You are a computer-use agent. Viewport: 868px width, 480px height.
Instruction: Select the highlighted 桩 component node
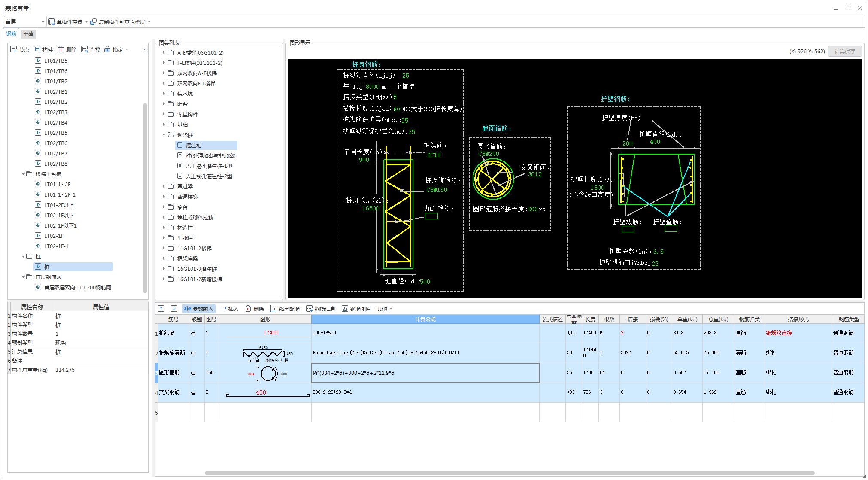click(73, 267)
